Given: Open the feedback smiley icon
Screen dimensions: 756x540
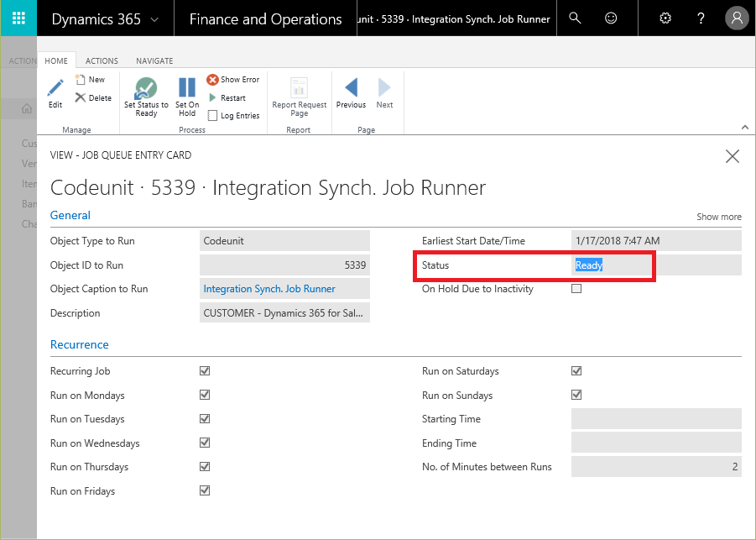Looking at the screenshot, I should [611, 18].
